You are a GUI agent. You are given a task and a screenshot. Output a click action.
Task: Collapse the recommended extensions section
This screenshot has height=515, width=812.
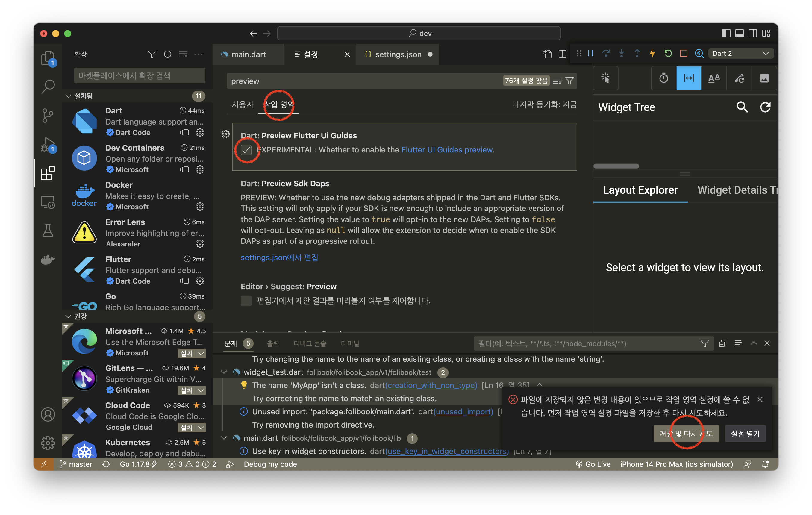point(68,316)
